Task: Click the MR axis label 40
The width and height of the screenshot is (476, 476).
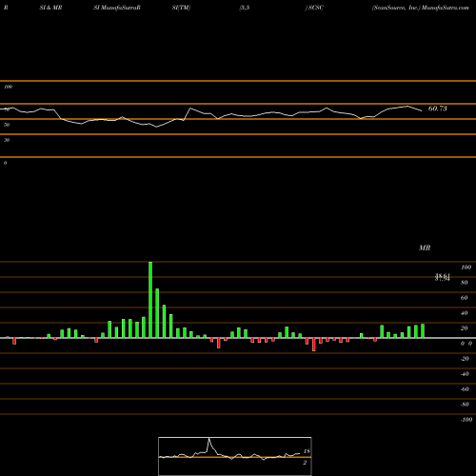Action: pos(465,313)
